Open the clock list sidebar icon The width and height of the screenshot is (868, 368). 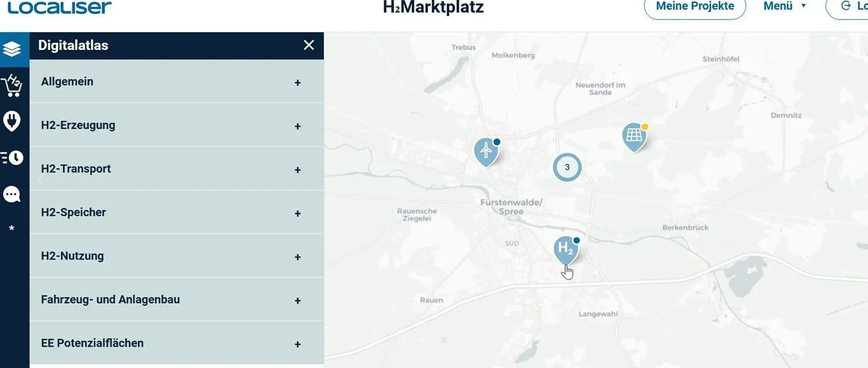click(x=12, y=158)
